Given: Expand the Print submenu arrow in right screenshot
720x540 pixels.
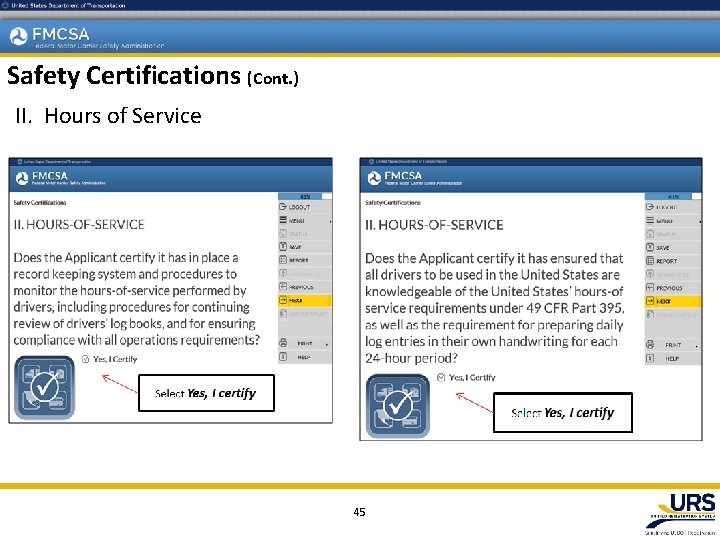Looking at the screenshot, I should (x=697, y=346).
